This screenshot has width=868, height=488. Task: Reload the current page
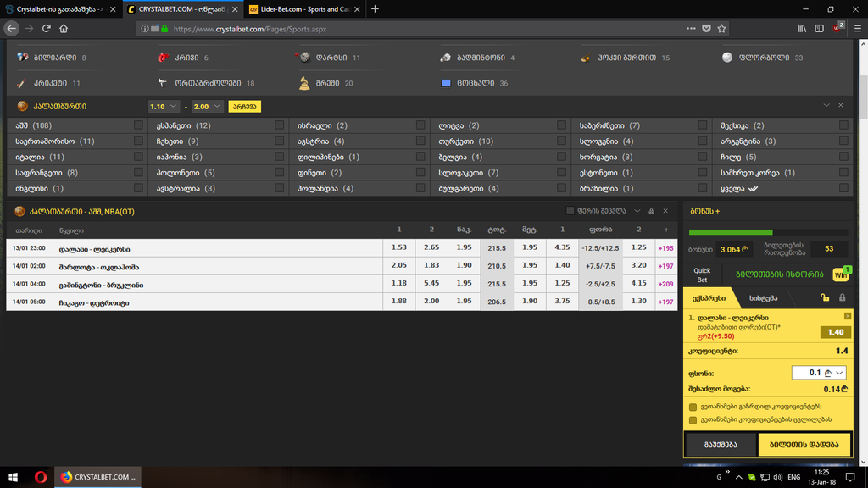coord(47,28)
